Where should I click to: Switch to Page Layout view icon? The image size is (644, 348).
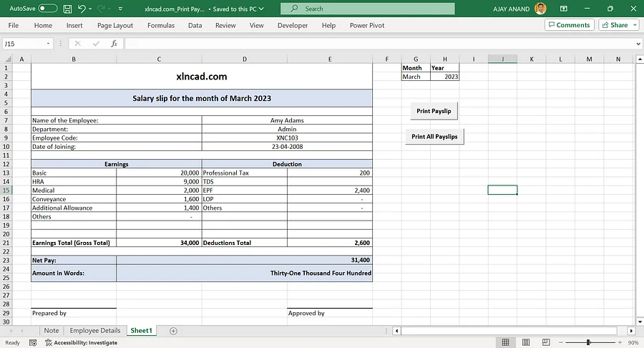[526, 342]
